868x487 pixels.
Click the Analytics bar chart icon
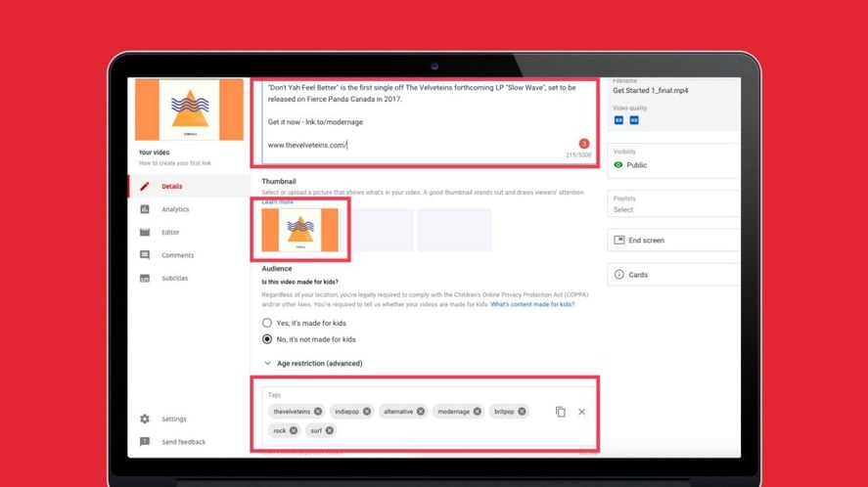click(x=145, y=209)
